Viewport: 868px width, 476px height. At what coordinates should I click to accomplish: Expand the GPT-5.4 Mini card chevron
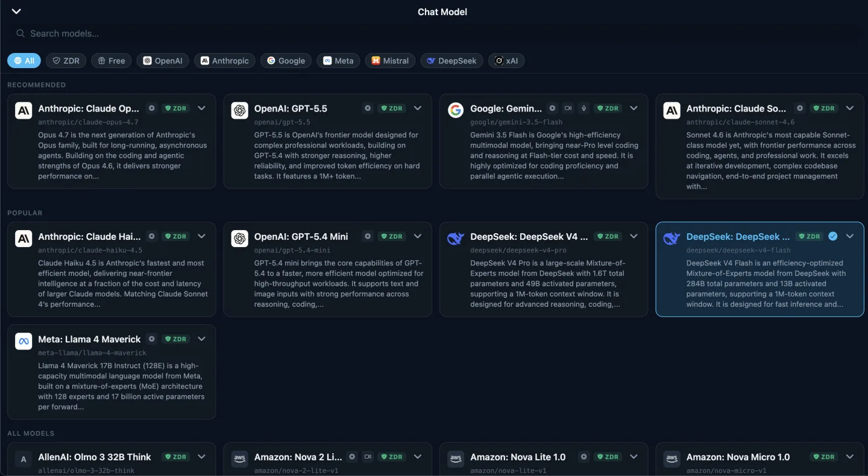[x=418, y=236]
